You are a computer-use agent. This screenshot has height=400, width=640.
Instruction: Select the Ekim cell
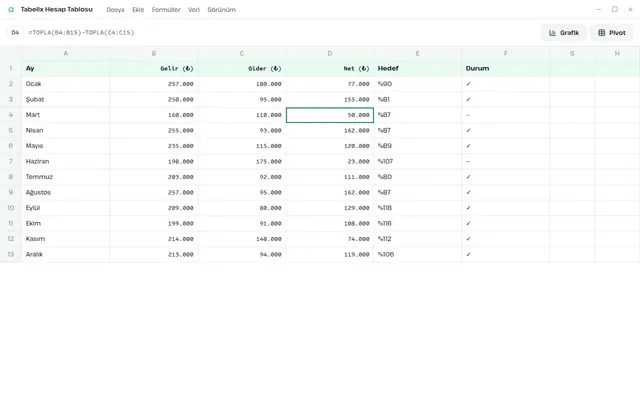pyautogui.click(x=66, y=223)
